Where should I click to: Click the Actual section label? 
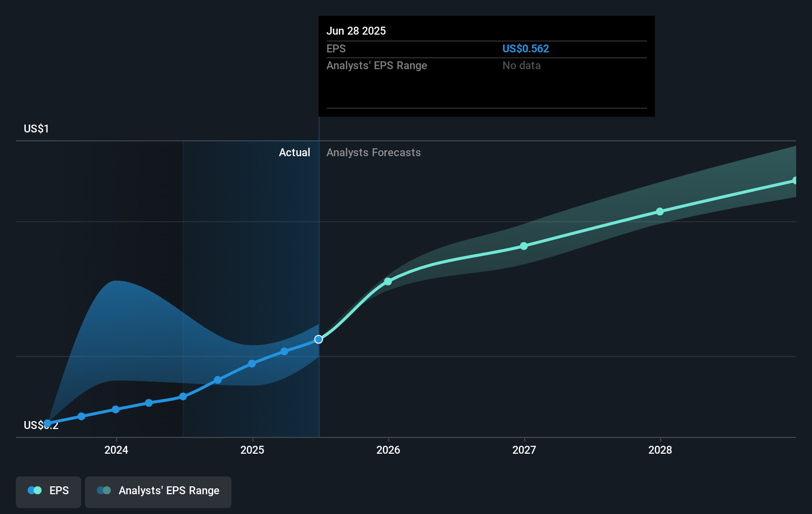294,153
